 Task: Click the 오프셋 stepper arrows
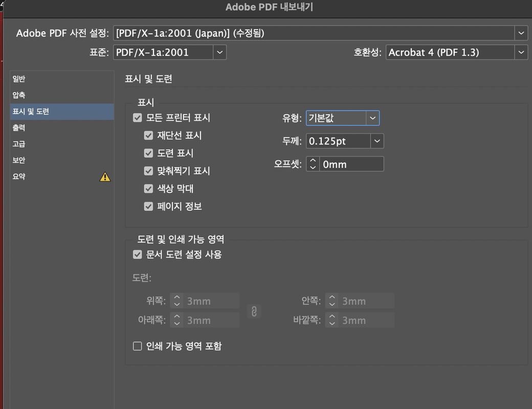click(313, 164)
